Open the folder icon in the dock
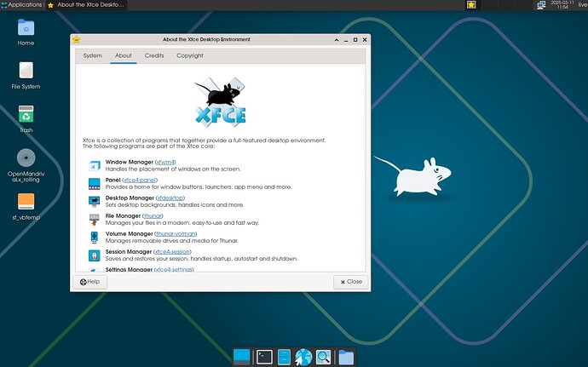The height and width of the screenshot is (367, 588). click(x=346, y=358)
